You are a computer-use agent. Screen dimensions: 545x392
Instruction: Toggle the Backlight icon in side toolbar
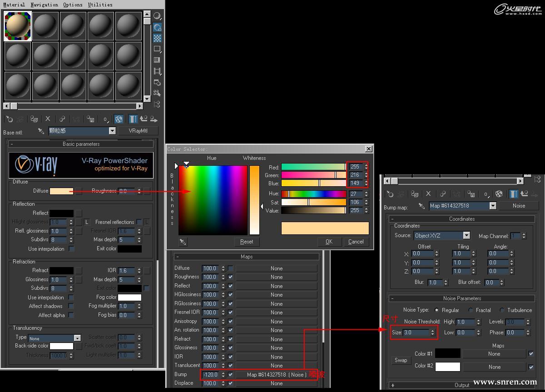pos(157,27)
